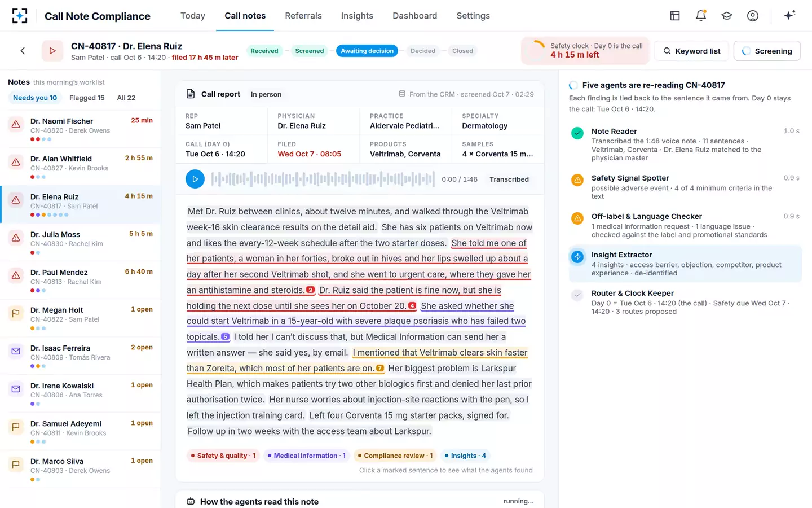Show All 22 notes
The image size is (812, 508).
pos(126,98)
